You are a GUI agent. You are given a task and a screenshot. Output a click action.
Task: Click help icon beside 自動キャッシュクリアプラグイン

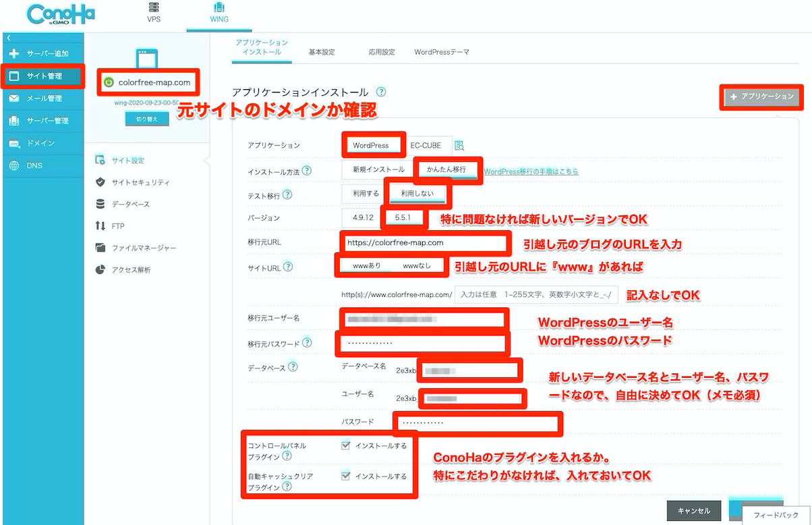pyautogui.click(x=287, y=487)
